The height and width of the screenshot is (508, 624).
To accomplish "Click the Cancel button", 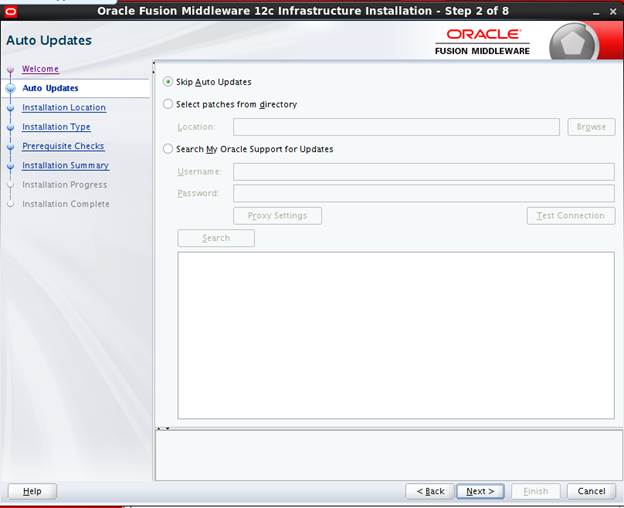I will (x=591, y=491).
